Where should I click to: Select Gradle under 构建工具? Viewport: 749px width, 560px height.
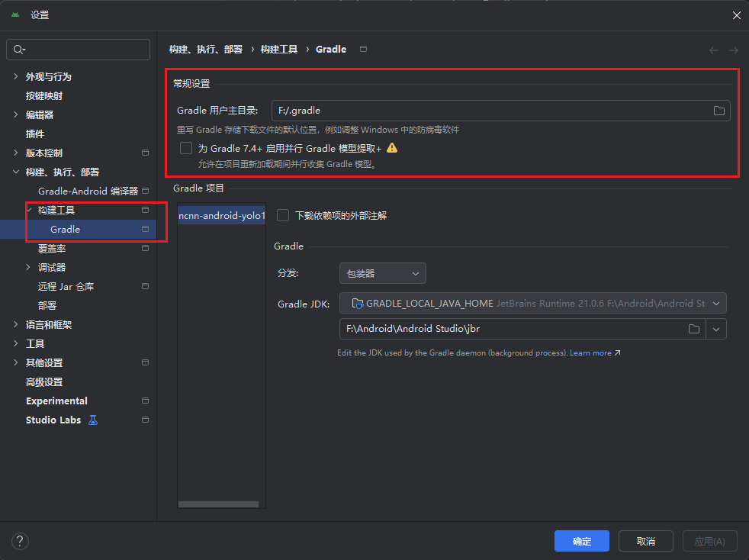[65, 230]
